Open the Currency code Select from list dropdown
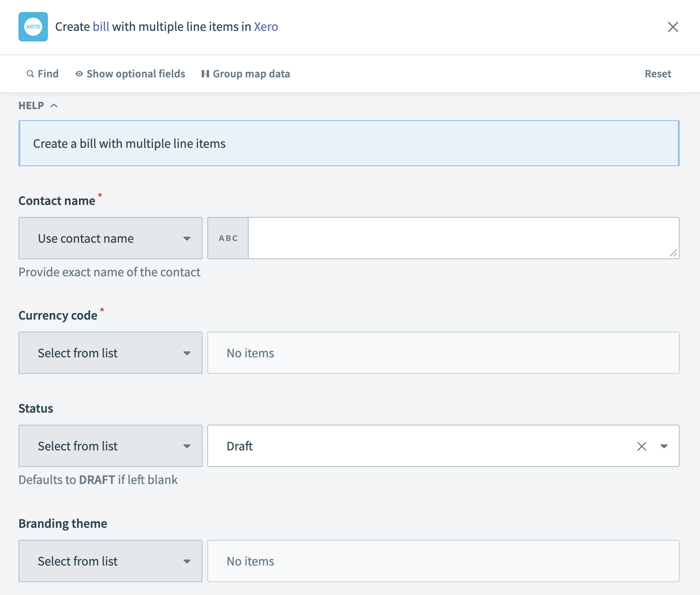Image resolution: width=700 pixels, height=595 pixels. [x=110, y=353]
